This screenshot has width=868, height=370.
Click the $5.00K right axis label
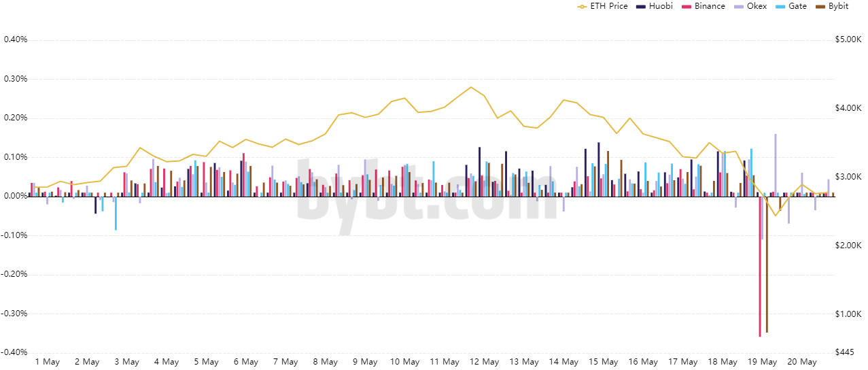click(x=848, y=39)
